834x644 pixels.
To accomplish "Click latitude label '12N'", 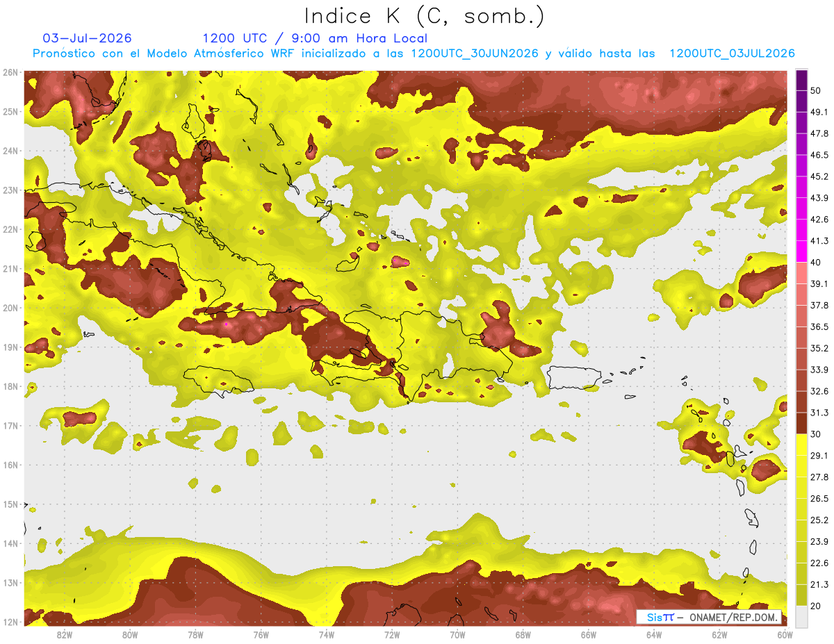I will coord(10,622).
